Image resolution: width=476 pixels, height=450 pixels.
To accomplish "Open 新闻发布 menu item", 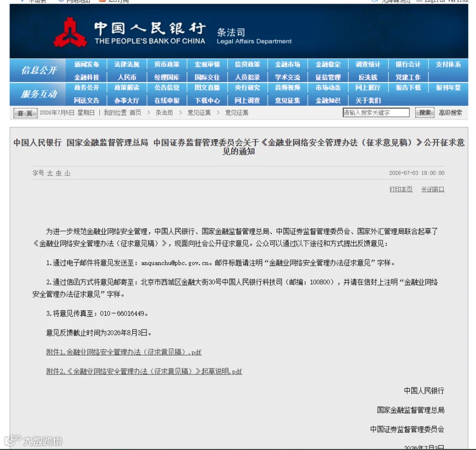I will 87,65.
